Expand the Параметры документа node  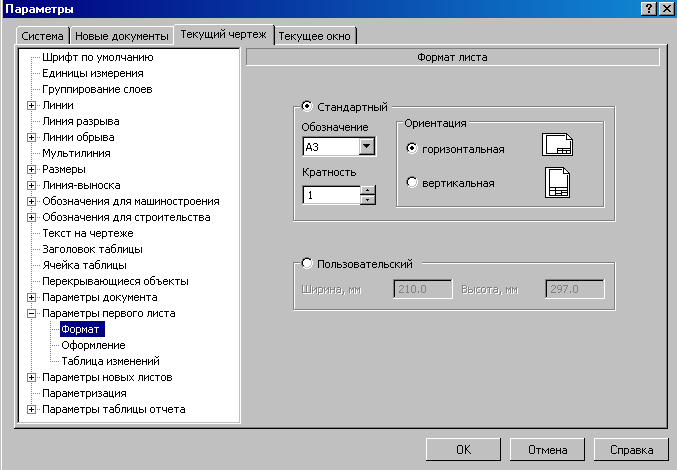32,297
